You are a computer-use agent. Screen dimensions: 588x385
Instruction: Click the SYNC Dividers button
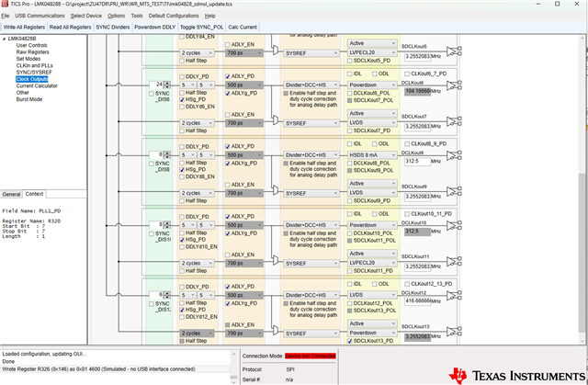pos(113,27)
